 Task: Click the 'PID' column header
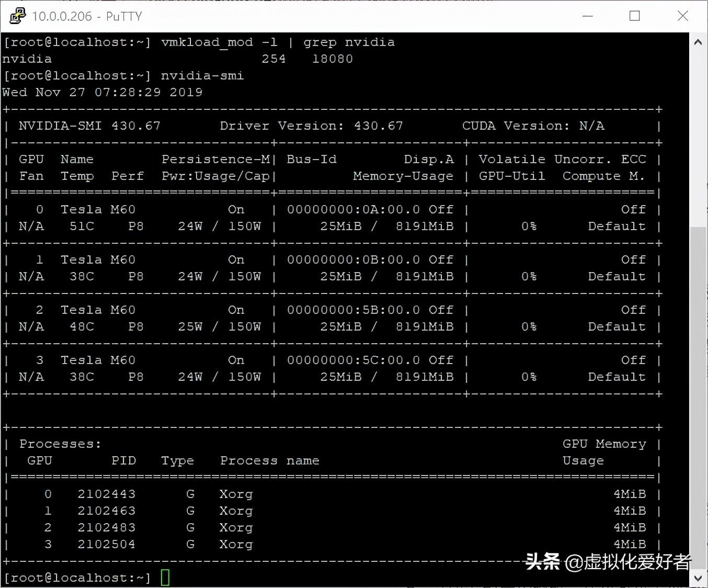(x=123, y=461)
